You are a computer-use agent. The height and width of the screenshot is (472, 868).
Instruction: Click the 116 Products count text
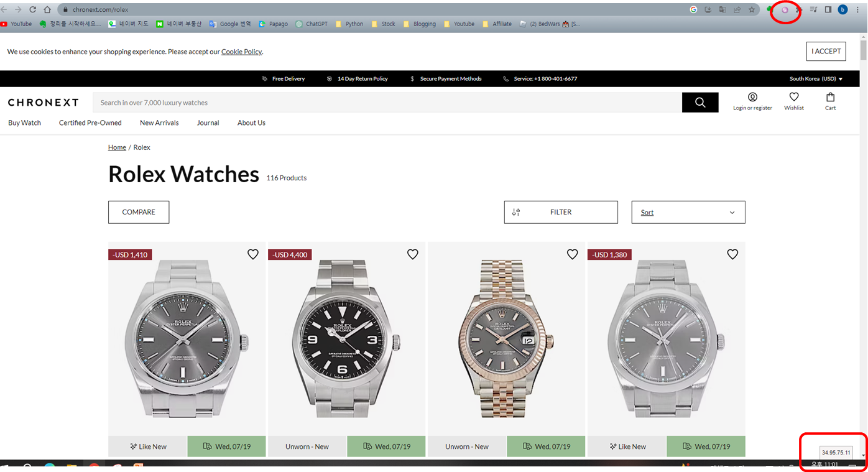point(287,178)
